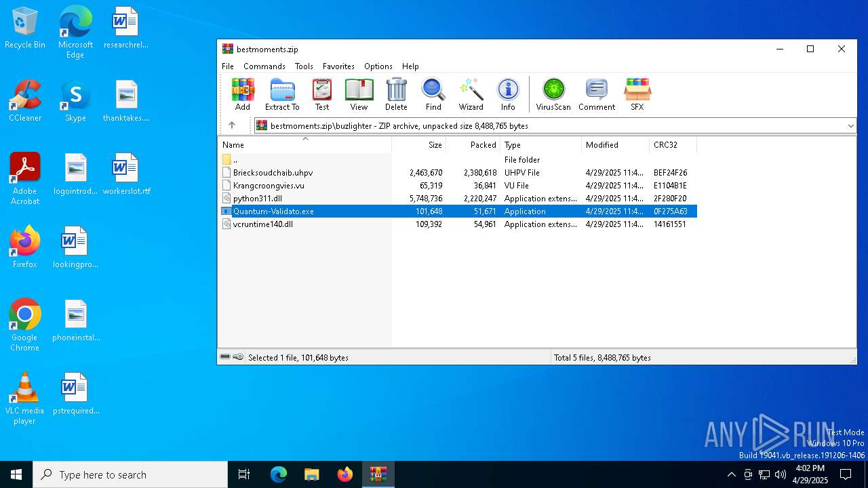Select the parent folder '..' row
The height and width of the screenshot is (488, 868).
[458, 160]
